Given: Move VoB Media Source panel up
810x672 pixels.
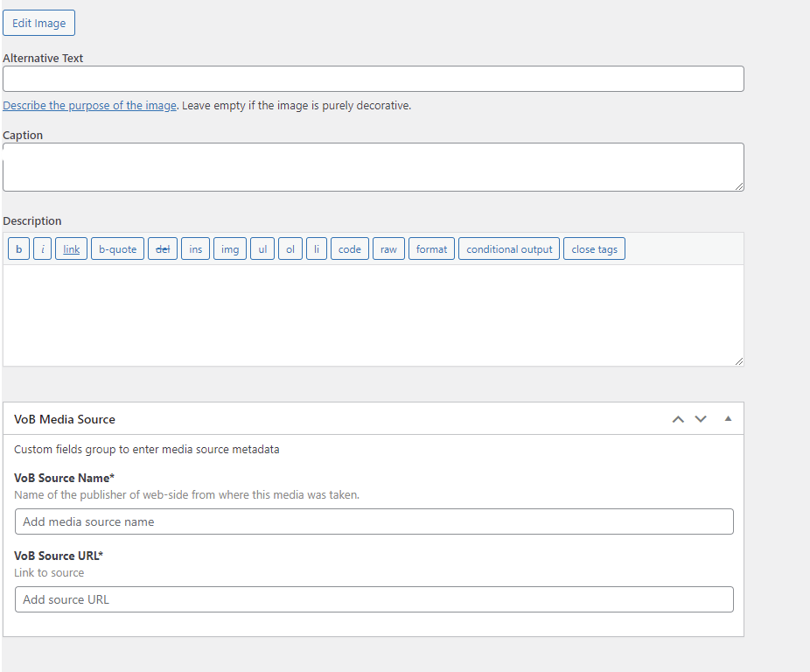Looking at the screenshot, I should click(678, 419).
